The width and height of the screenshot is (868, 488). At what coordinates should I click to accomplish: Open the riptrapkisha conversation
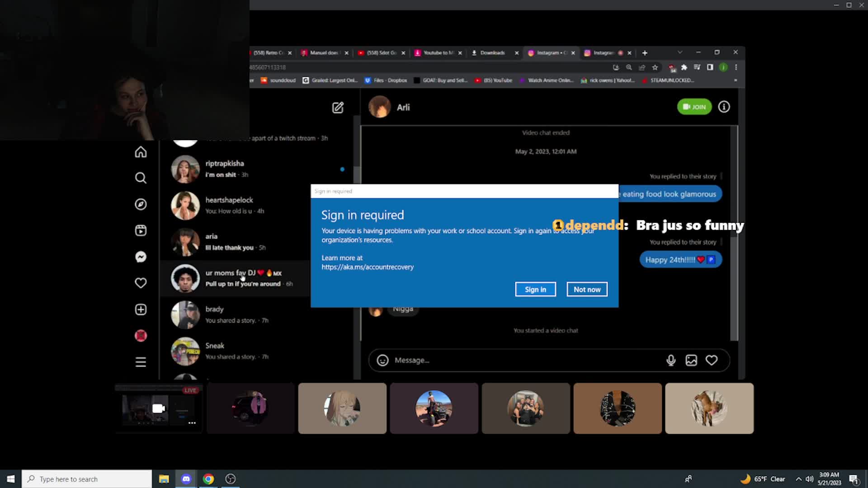(x=257, y=169)
